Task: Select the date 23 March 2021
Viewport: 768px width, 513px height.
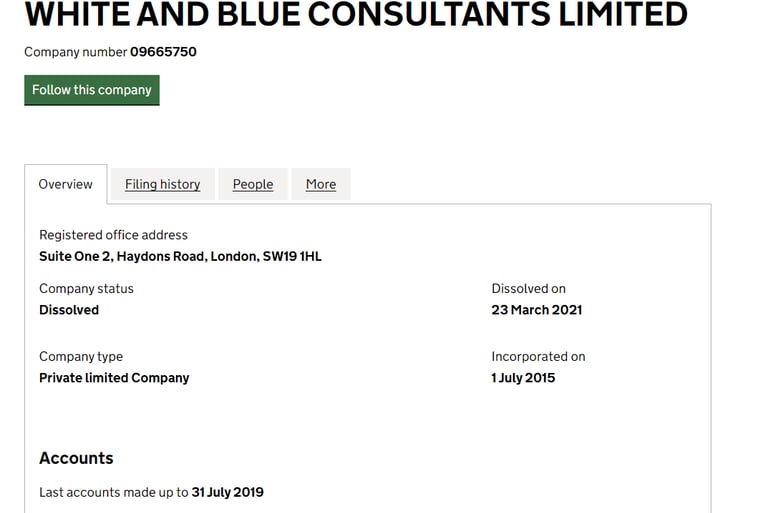Action: [536, 310]
